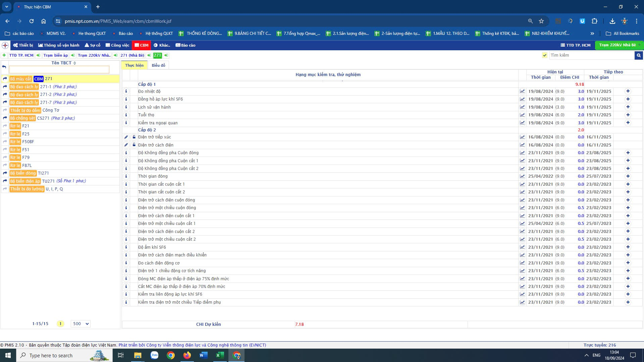The width and height of the screenshot is (644, 362).
Task: Open the 500 rows-per-page dropdown
Action: point(80,324)
